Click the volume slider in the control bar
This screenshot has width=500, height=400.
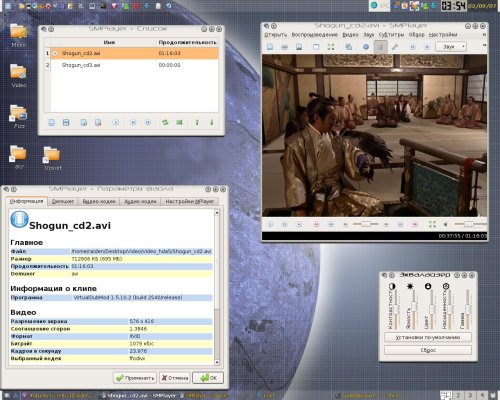pyautogui.click(x=470, y=224)
